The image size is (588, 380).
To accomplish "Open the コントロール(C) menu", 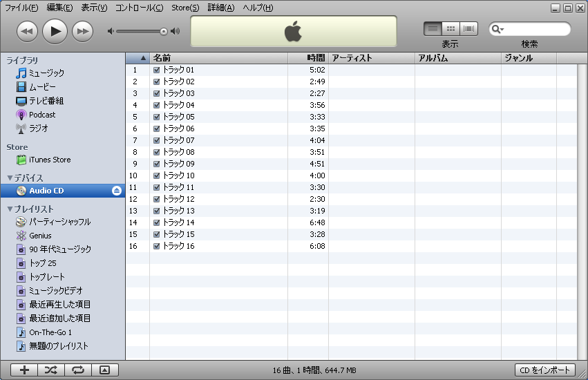I will click(139, 8).
